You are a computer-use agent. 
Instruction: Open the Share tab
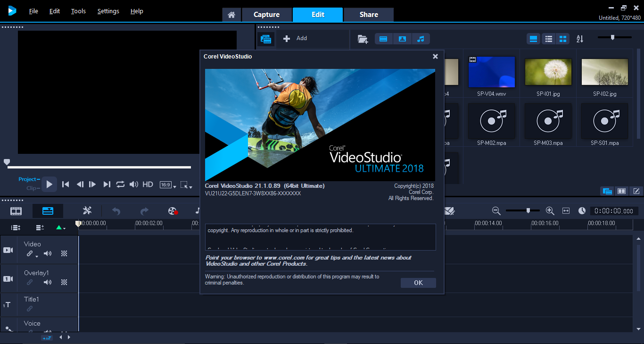click(x=369, y=15)
